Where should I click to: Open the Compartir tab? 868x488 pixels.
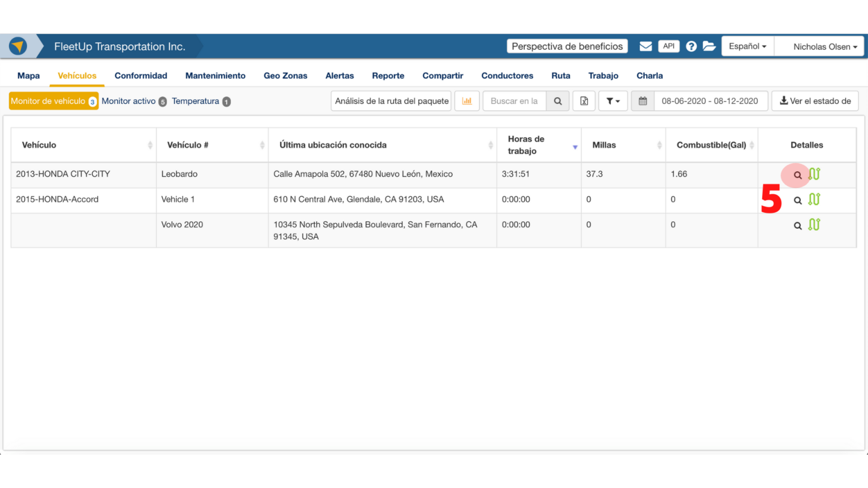(x=443, y=76)
